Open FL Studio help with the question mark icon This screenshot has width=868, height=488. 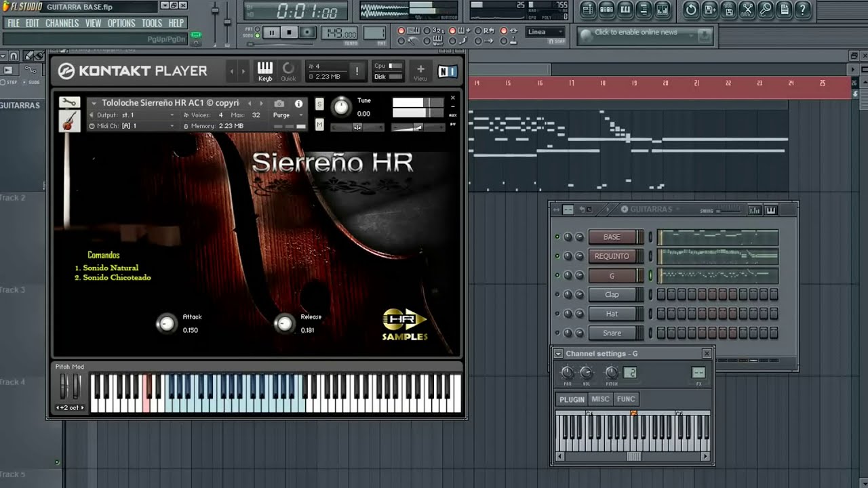pos(804,9)
